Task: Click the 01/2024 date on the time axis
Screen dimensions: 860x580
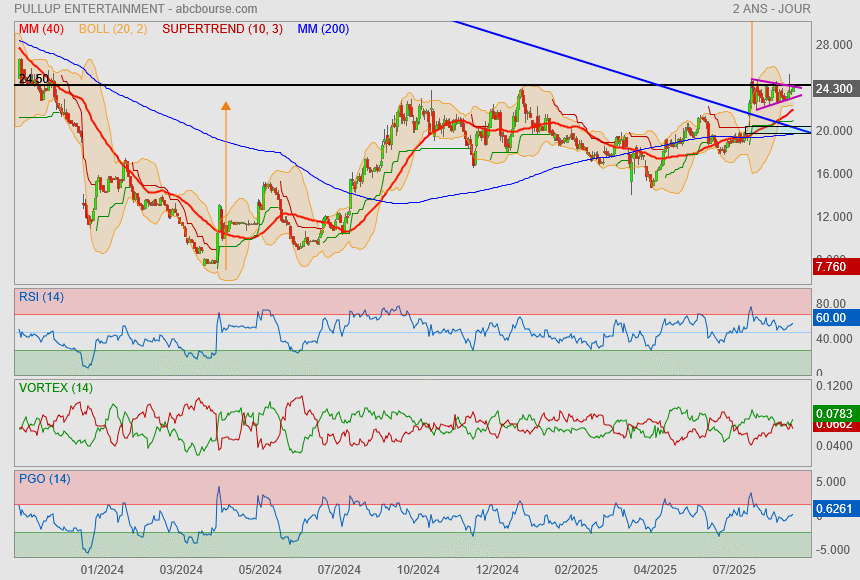Action: click(101, 569)
